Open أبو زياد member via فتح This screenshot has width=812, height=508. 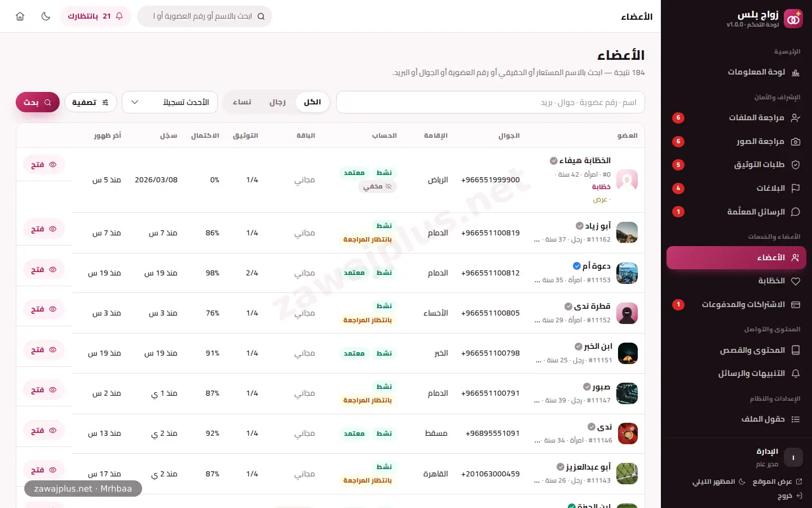[44, 229]
